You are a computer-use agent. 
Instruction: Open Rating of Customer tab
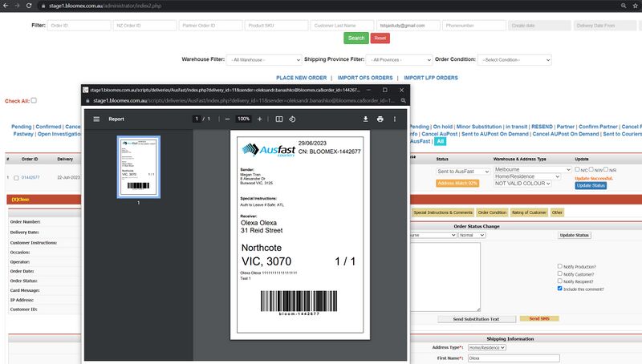[529, 212]
